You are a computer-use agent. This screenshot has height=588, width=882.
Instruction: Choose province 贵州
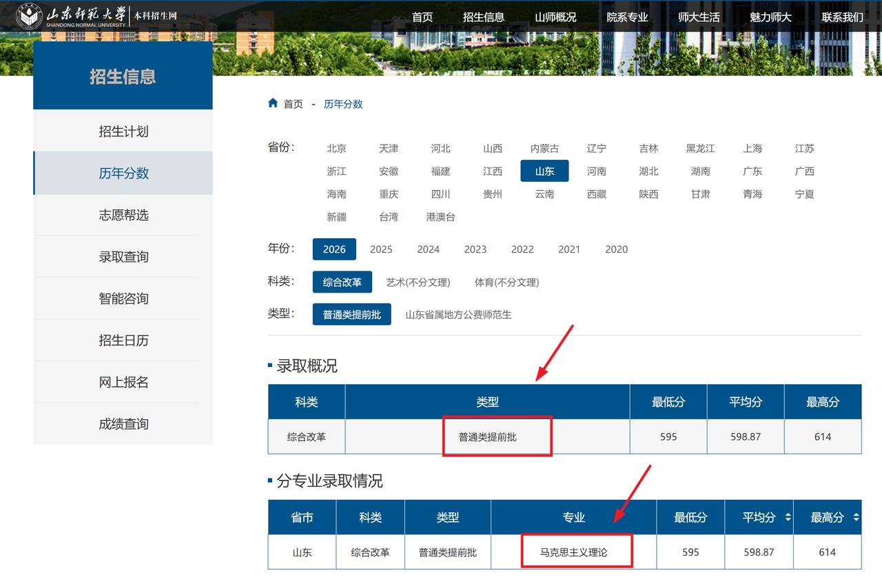[493, 194]
